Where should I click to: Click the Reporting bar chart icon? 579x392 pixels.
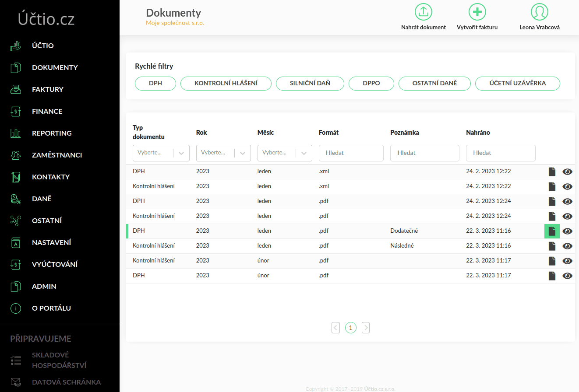pyautogui.click(x=16, y=133)
